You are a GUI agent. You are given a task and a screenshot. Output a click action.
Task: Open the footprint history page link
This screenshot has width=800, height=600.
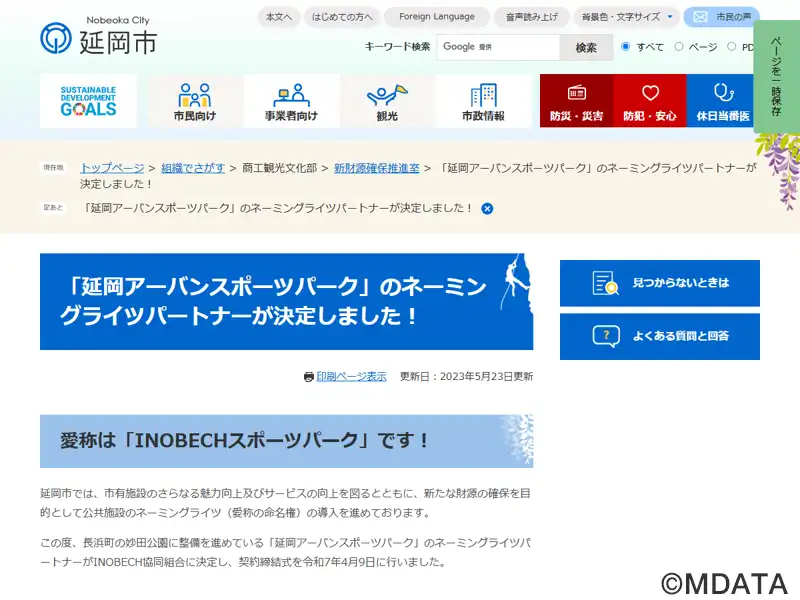277,208
